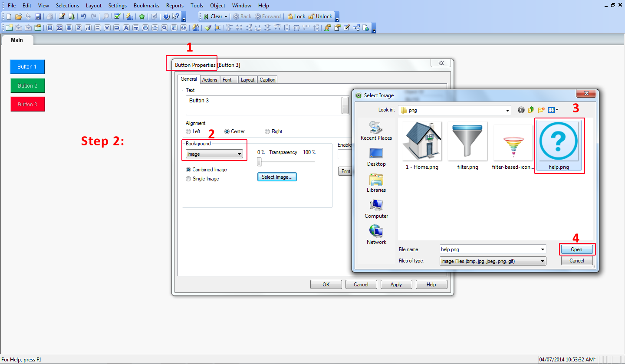Choose the Combined Image option

[188, 170]
